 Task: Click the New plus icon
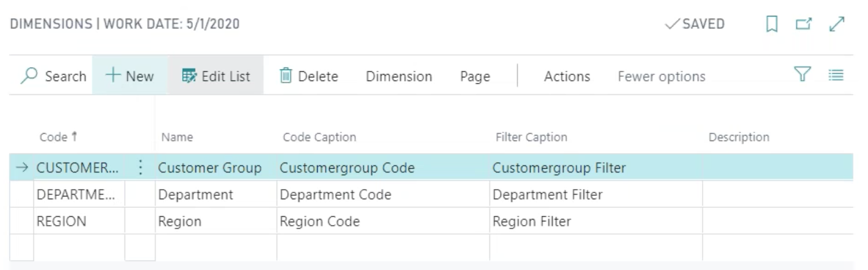coord(113,76)
